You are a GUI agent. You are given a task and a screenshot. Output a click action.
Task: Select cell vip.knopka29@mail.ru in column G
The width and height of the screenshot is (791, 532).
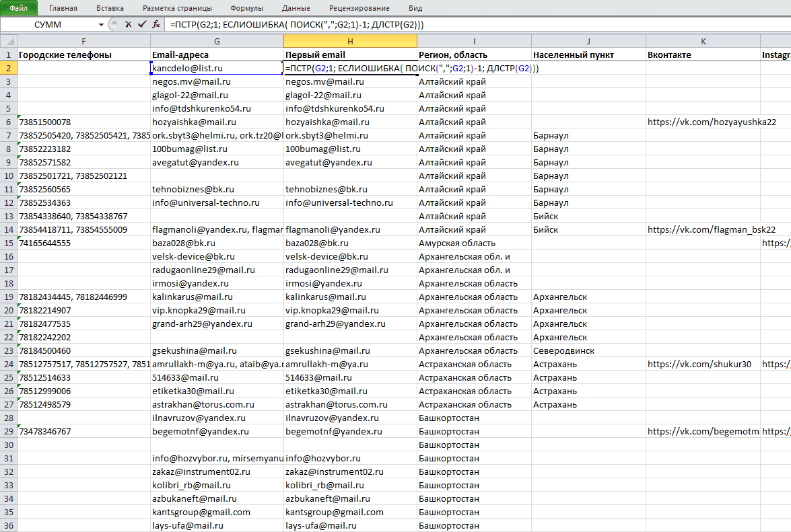217,310
